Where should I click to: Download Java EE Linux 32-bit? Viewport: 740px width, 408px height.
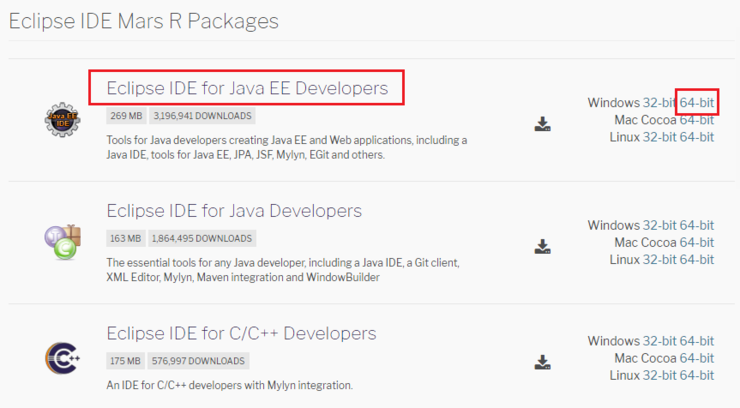point(660,137)
